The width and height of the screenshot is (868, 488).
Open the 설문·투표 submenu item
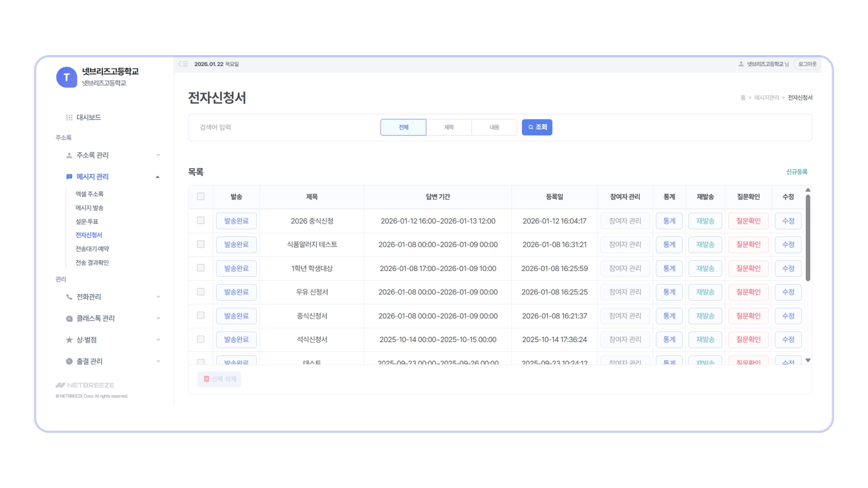coord(87,222)
